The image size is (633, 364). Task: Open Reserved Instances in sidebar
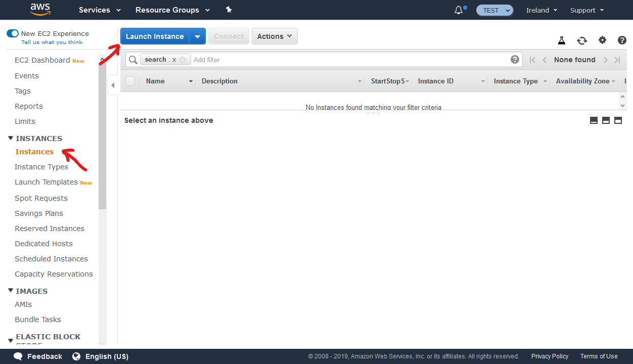coord(50,229)
